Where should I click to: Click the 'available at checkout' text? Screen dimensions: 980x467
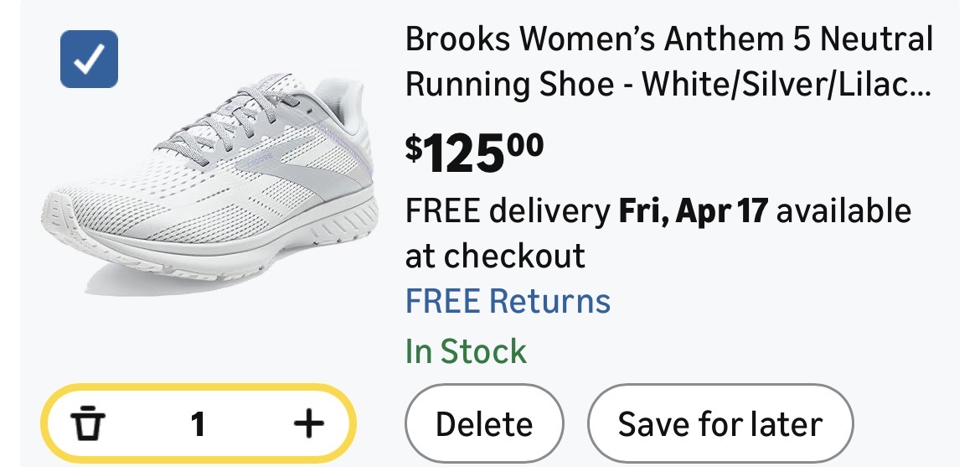coord(843,210)
